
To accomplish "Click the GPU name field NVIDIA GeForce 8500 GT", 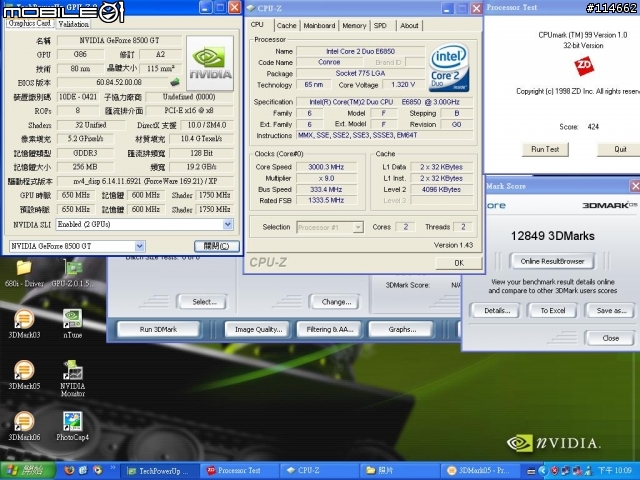I will click(119, 40).
